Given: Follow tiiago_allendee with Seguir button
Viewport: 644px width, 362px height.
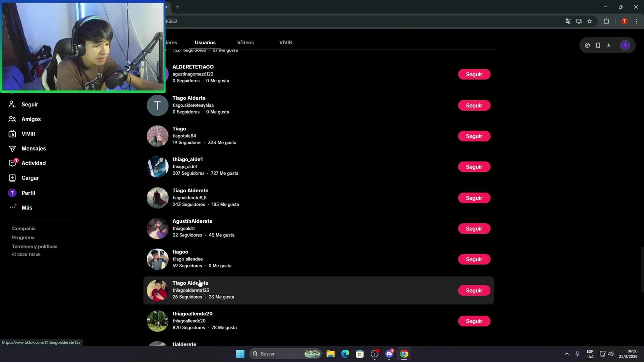Looking at the screenshot, I should (x=474, y=259).
